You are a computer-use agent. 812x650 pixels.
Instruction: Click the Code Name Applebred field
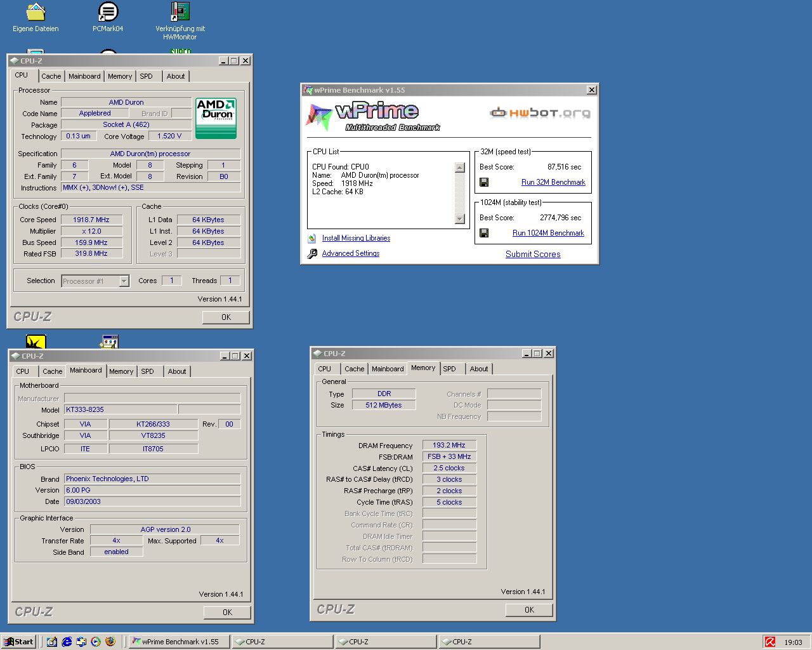[x=95, y=113]
